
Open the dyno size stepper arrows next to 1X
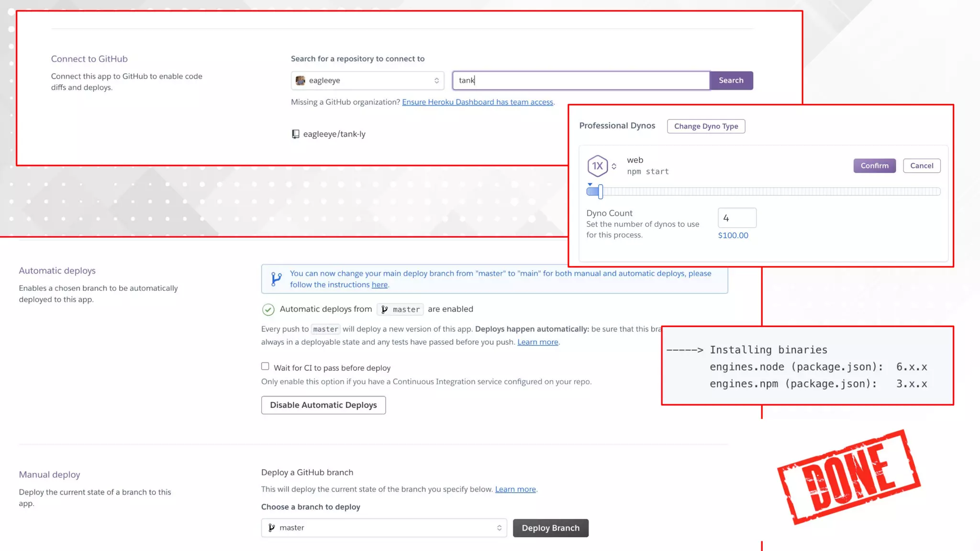click(614, 166)
